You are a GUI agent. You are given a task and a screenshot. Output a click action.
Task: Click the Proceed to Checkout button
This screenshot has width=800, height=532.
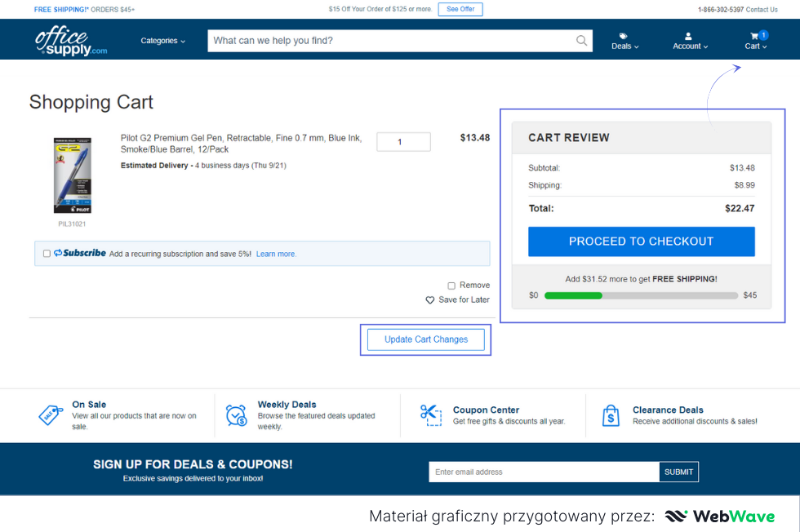[641, 242]
